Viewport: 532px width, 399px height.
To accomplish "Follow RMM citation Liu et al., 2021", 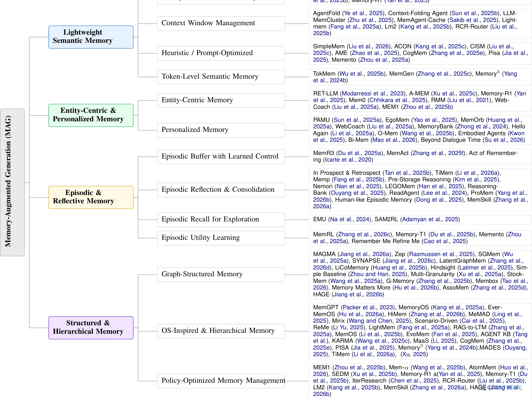I will (x=469, y=100).
